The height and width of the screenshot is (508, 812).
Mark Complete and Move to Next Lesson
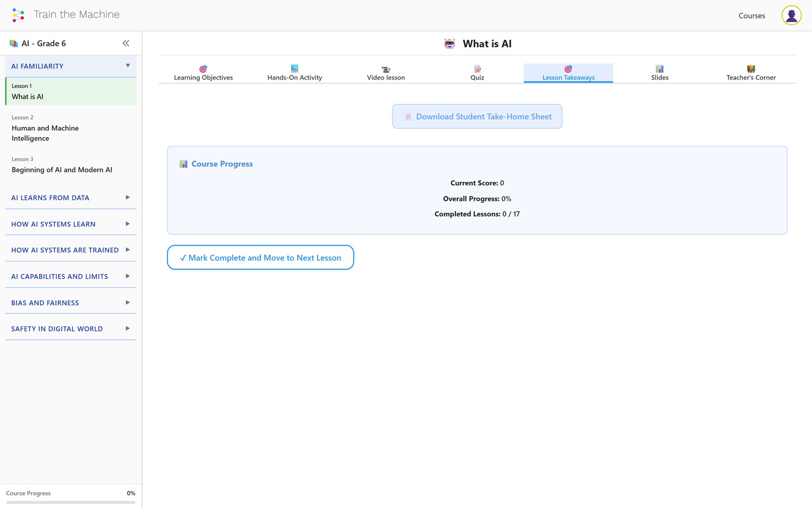click(x=260, y=257)
